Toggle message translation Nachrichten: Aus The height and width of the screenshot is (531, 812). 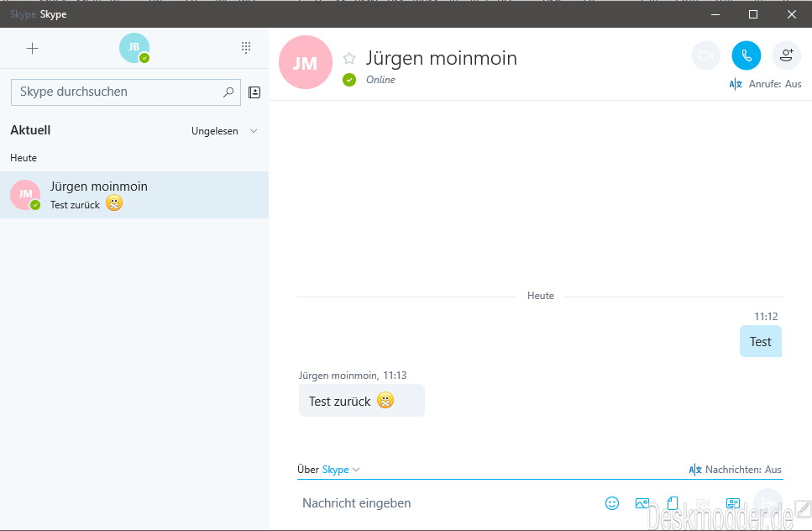(x=736, y=470)
